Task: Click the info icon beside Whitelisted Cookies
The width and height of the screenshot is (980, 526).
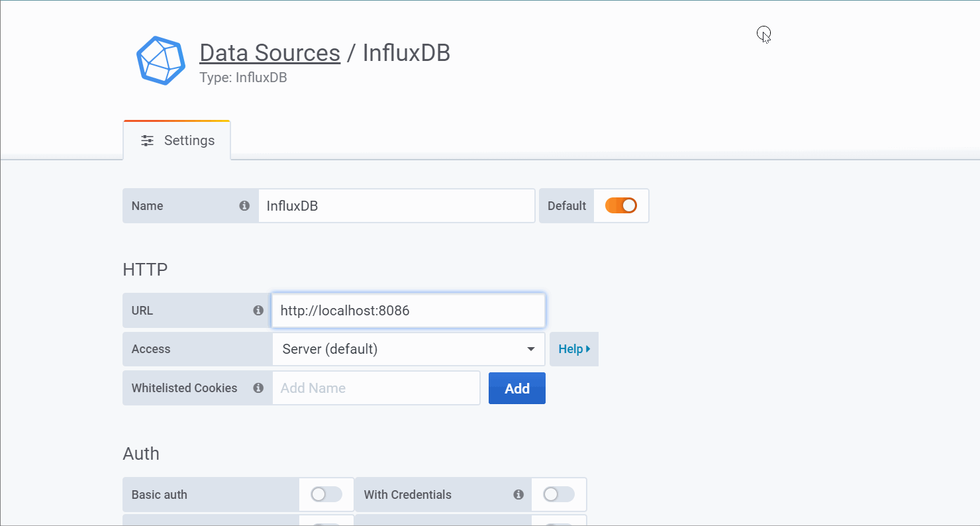Action: [258, 388]
